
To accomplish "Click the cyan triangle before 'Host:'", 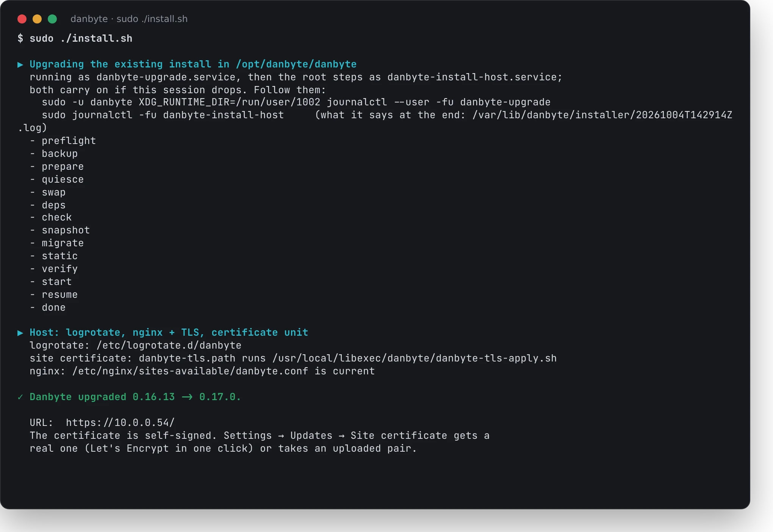I will pos(20,333).
